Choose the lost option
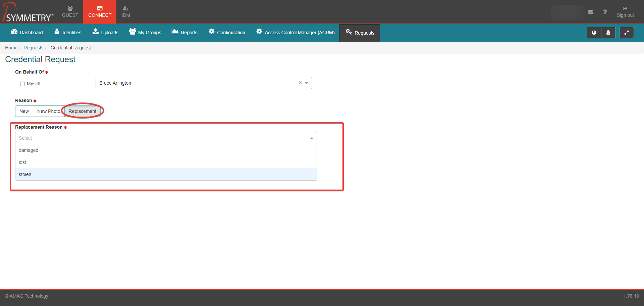 click(166, 162)
